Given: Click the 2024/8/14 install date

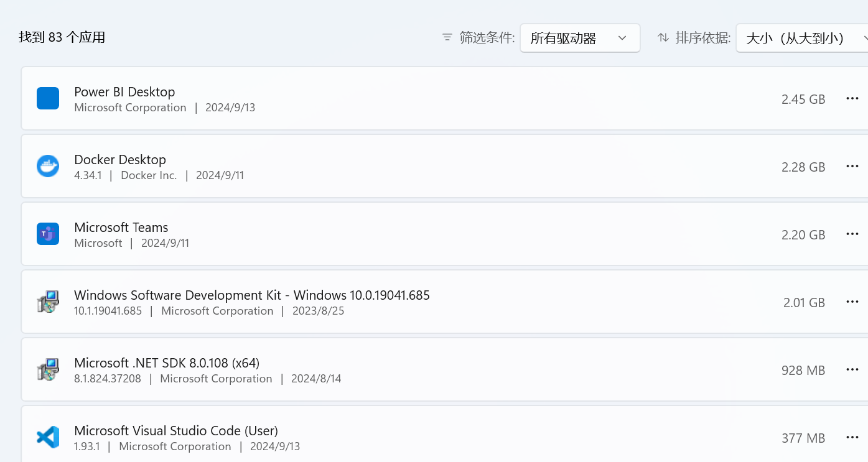Looking at the screenshot, I should 316,379.
